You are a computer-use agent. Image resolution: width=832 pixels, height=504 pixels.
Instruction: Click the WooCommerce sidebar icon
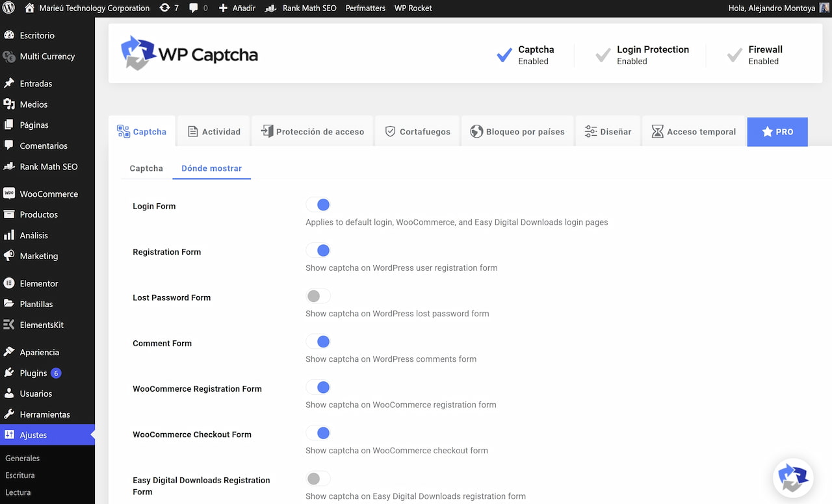coord(9,194)
